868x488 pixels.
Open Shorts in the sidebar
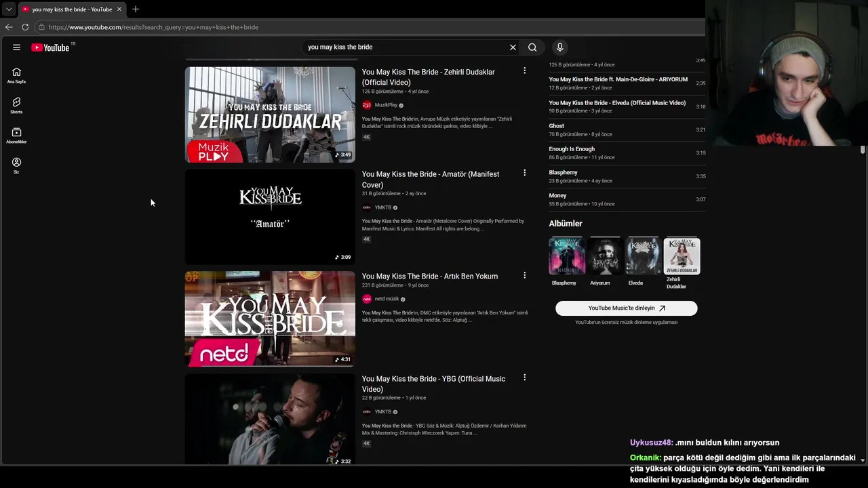[x=16, y=105]
